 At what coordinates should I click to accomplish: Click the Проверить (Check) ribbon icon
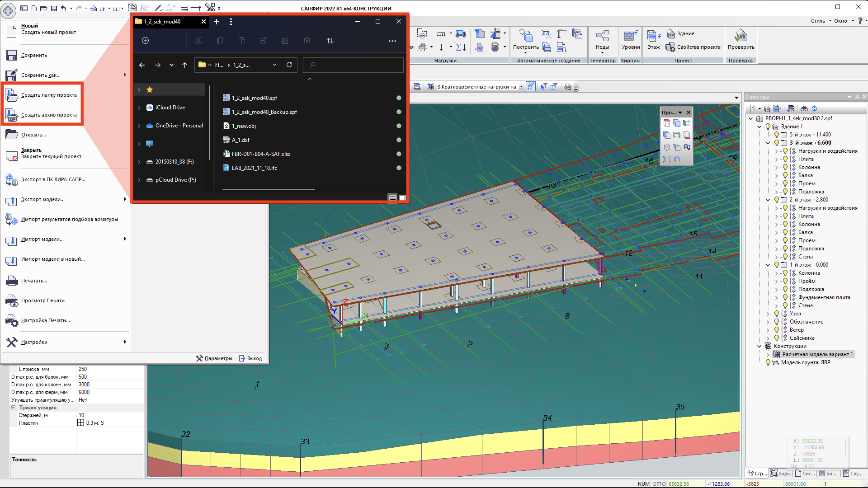pos(741,36)
